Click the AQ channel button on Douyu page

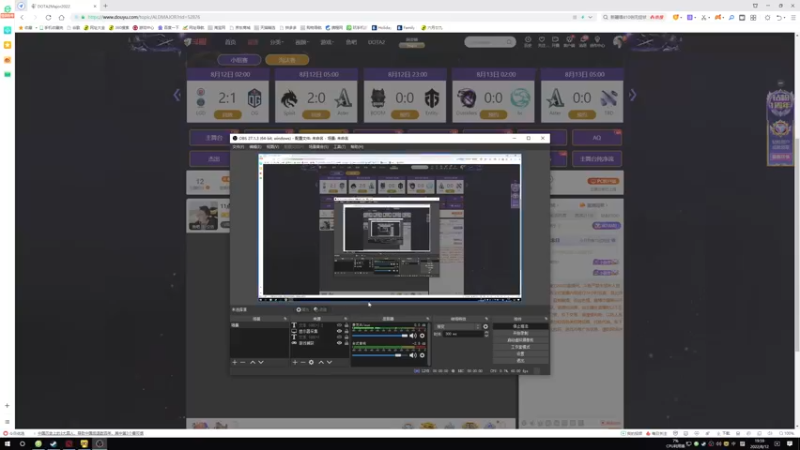coord(596,138)
